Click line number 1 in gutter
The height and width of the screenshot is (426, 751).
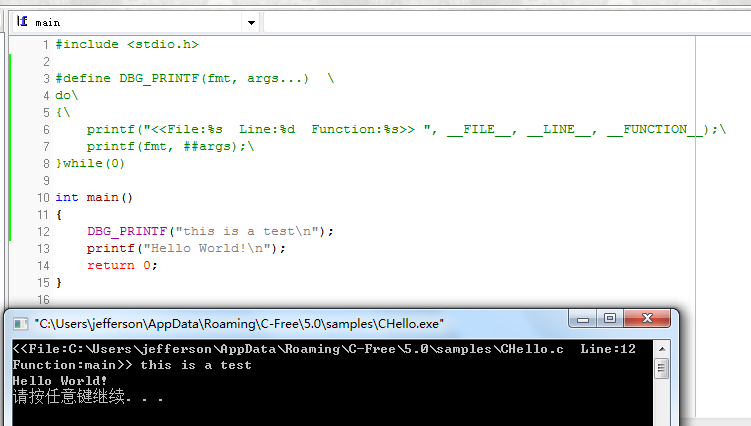(x=46, y=45)
